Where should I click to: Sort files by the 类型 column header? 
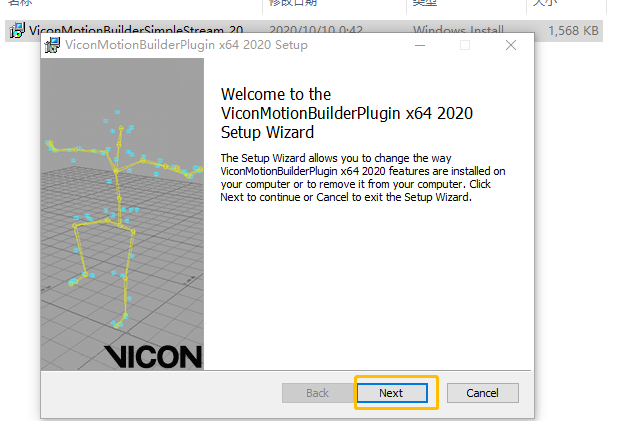[425, 3]
